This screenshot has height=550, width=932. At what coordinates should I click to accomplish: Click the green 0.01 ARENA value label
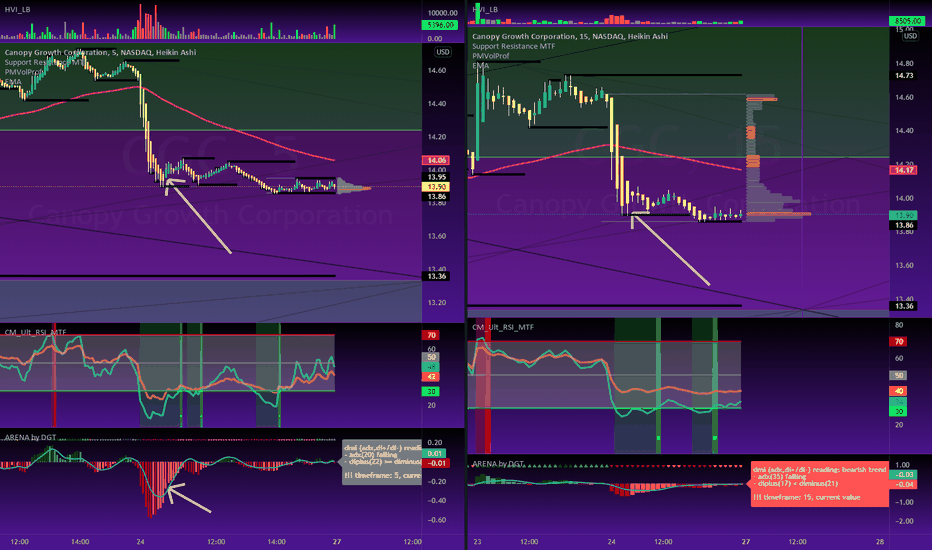coord(436,454)
